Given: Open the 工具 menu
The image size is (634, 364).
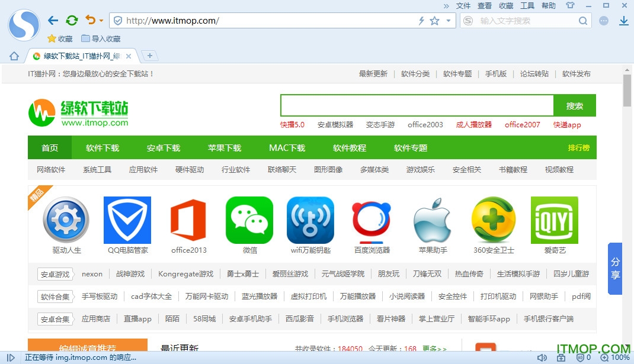Looking at the screenshot, I should tap(527, 6).
